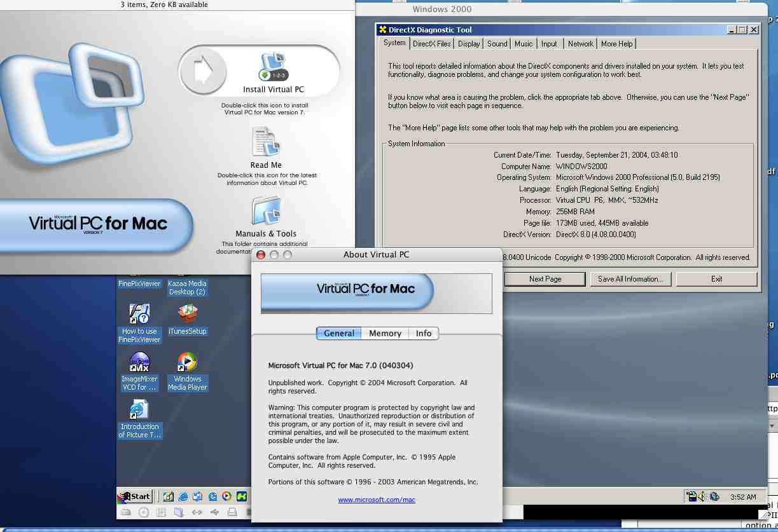778x532 pixels.
Task: Select the How to use FinePixViewer shortcut
Action: point(139,324)
